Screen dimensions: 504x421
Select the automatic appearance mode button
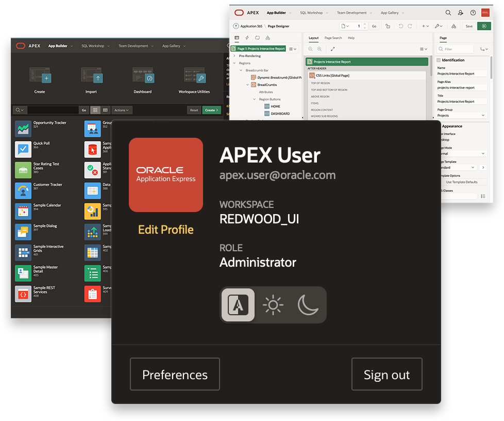238,304
